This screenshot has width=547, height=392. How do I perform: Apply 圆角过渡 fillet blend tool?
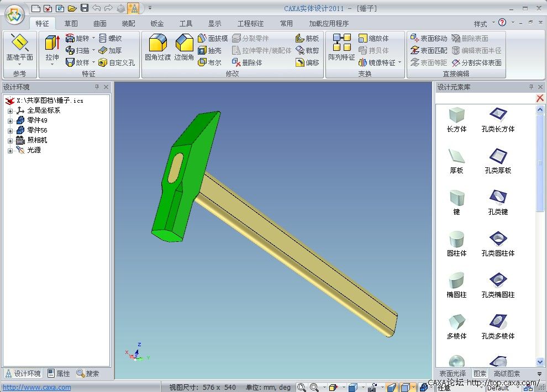pyautogui.click(x=157, y=47)
